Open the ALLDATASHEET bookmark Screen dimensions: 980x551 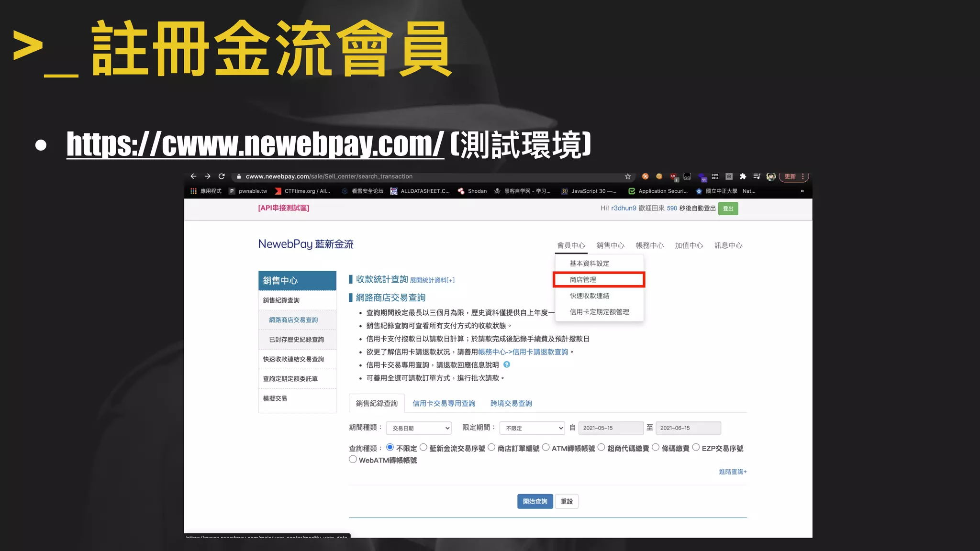420,191
